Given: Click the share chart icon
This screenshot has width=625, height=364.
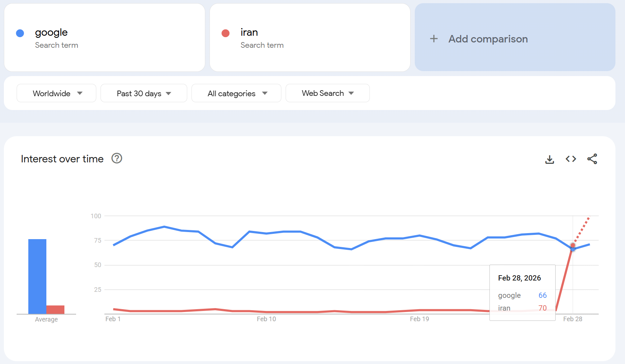Looking at the screenshot, I should coord(592,159).
